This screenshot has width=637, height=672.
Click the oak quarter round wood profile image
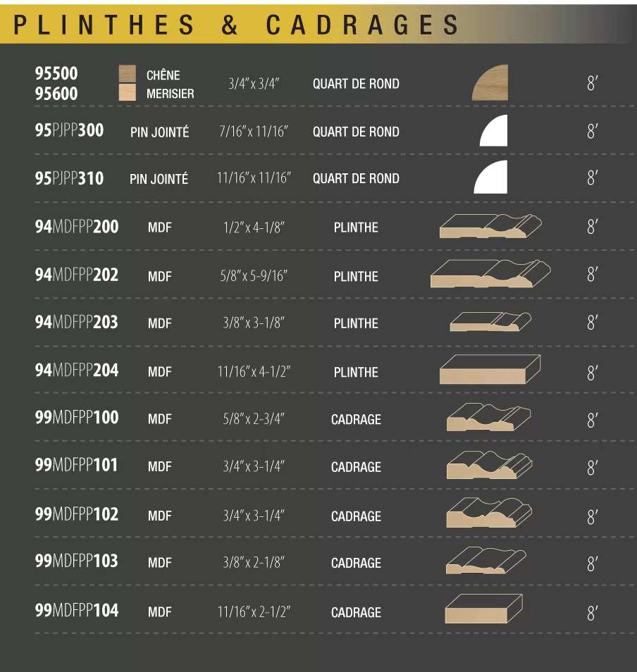(490, 83)
